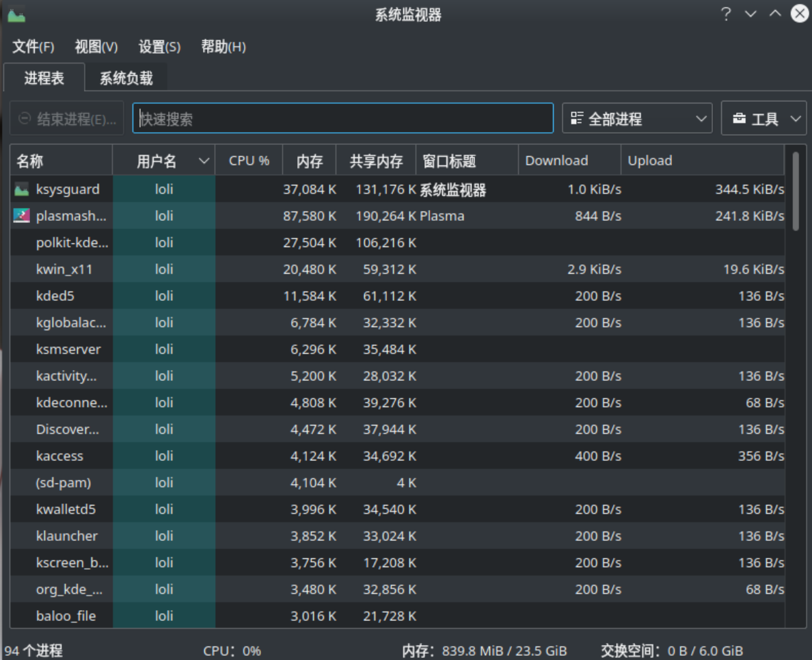Screen dimensions: 812x660
Task: Sort by the 内存 memory column header
Action: (x=310, y=161)
